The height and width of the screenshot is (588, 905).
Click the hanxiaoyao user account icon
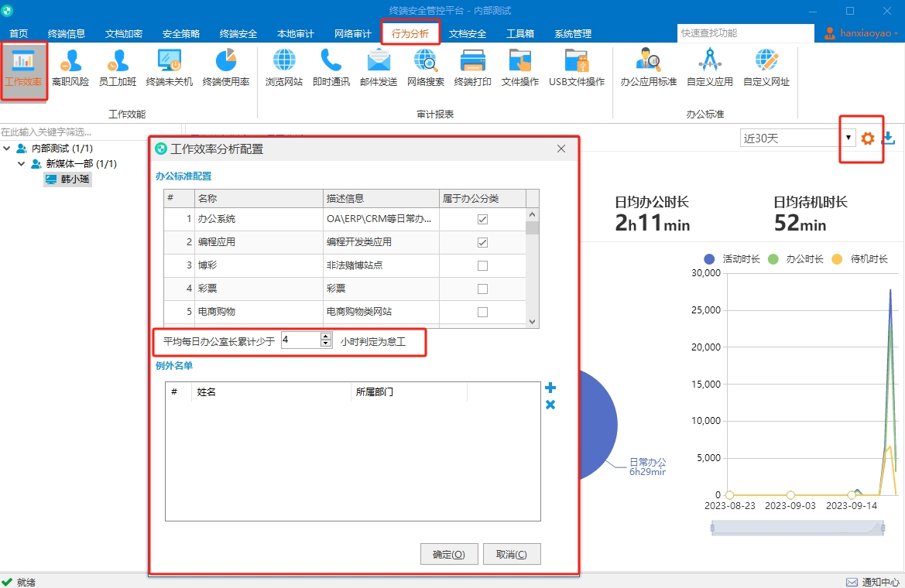click(x=829, y=33)
